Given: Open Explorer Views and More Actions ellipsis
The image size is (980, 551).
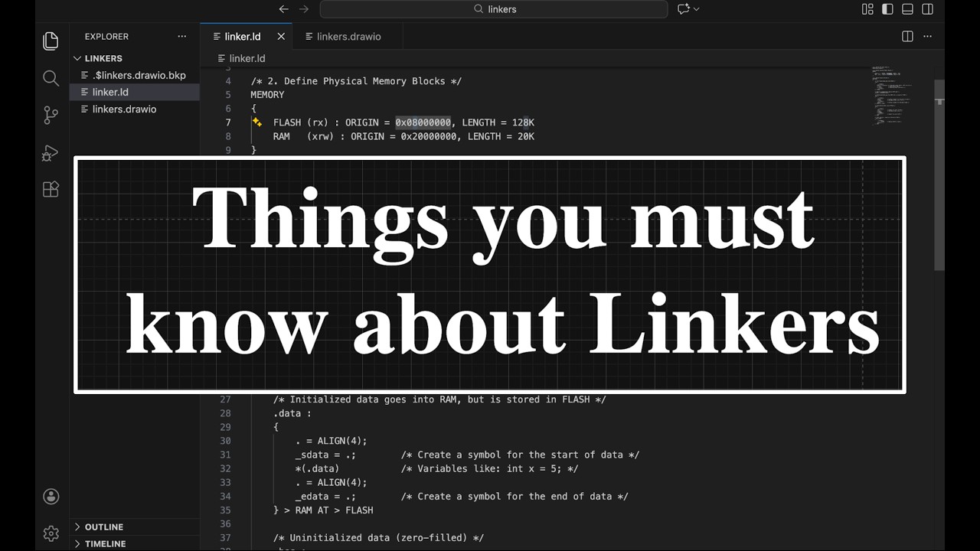Looking at the screenshot, I should pyautogui.click(x=181, y=36).
